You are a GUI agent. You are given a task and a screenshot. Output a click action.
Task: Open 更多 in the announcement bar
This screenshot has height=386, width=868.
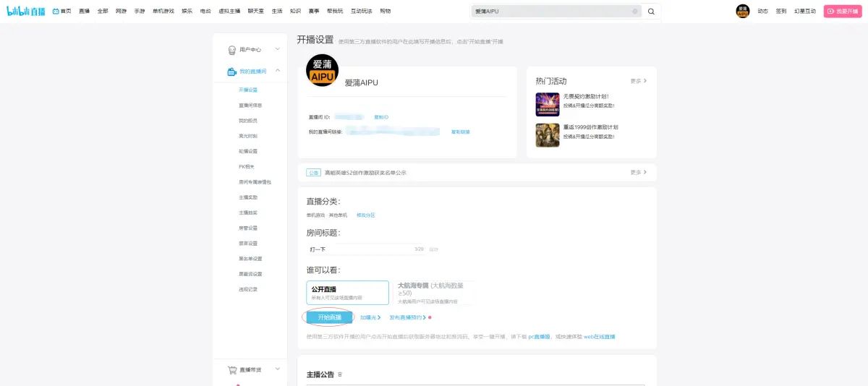(x=639, y=172)
